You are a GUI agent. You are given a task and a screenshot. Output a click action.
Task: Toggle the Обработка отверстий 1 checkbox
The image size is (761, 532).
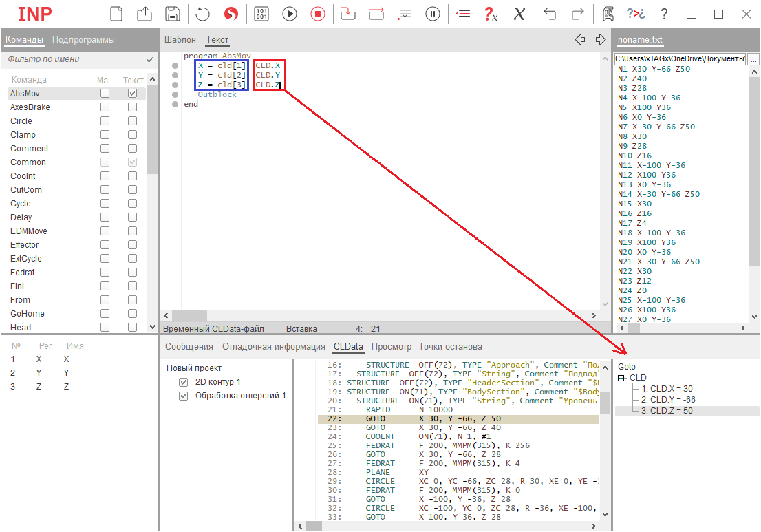click(183, 396)
